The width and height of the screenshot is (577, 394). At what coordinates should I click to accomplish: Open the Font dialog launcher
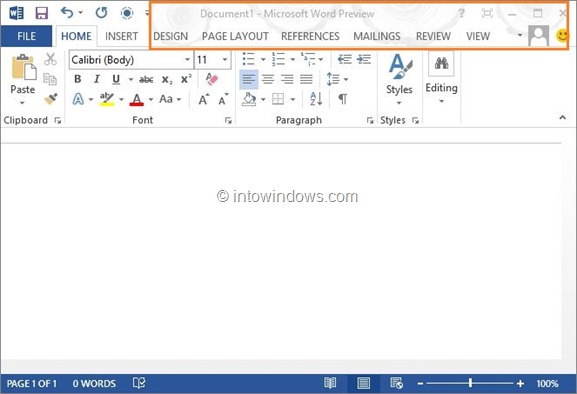(x=228, y=120)
